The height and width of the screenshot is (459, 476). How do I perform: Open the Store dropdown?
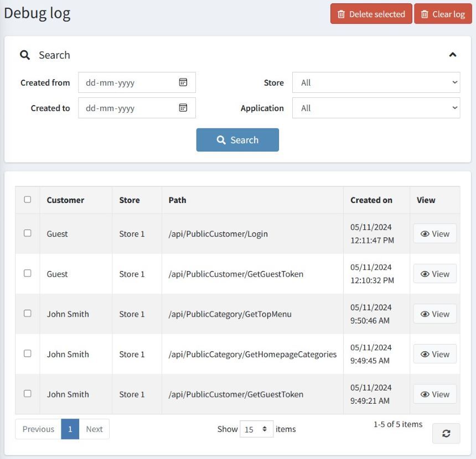pyautogui.click(x=376, y=82)
